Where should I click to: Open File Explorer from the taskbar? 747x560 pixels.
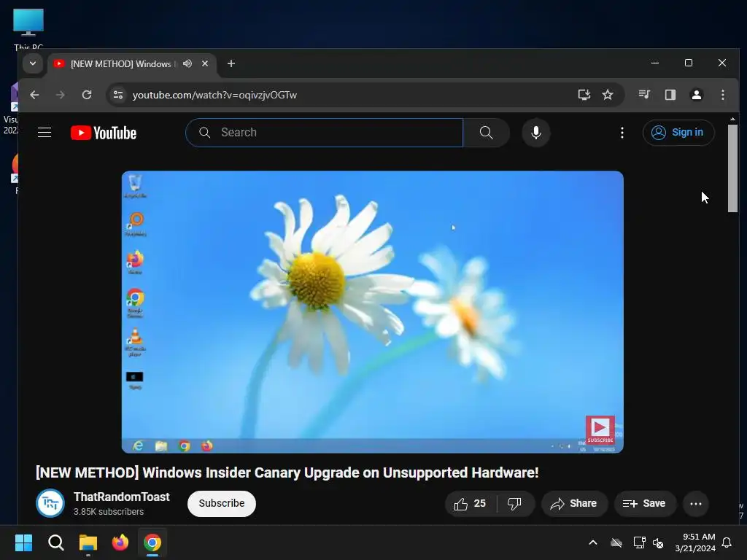click(88, 542)
